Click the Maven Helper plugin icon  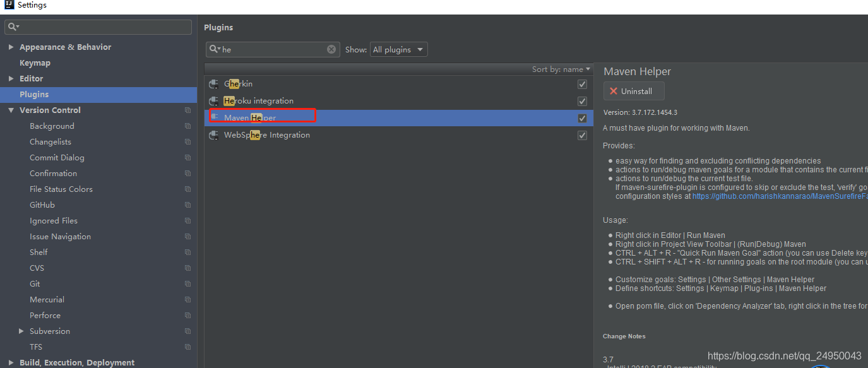214,118
